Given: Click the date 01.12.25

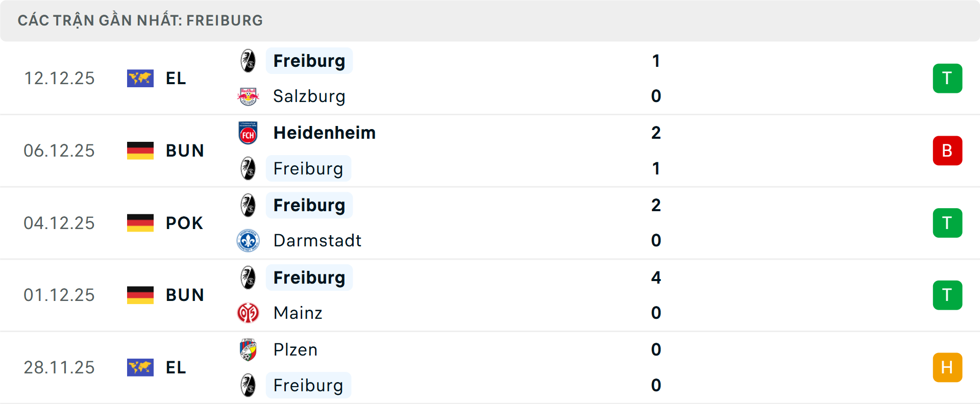Looking at the screenshot, I should coord(59,295).
